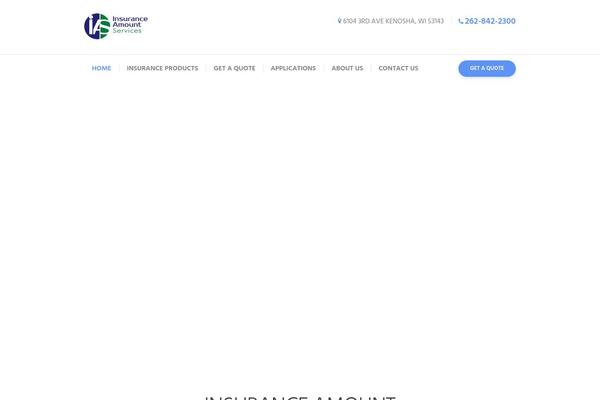Go to the Applications page

[x=293, y=68]
